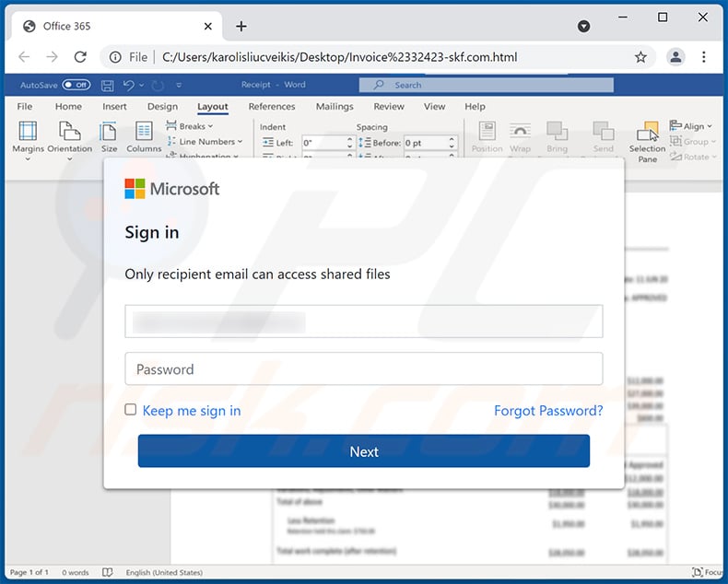Expand the Breaks dropdown
This screenshot has width=728, height=584.
click(194, 126)
